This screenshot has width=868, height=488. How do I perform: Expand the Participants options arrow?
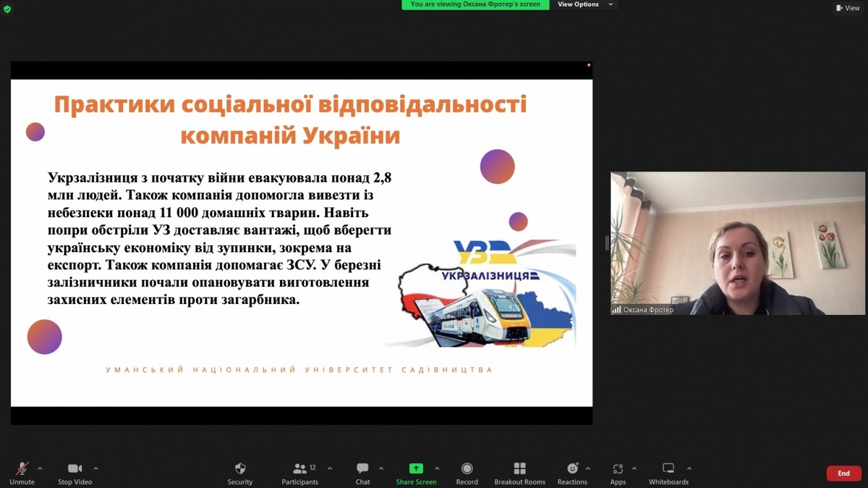330,468
